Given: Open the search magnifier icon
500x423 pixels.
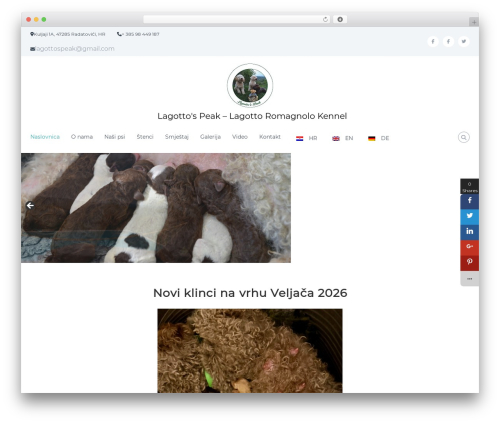Looking at the screenshot, I should [464, 137].
